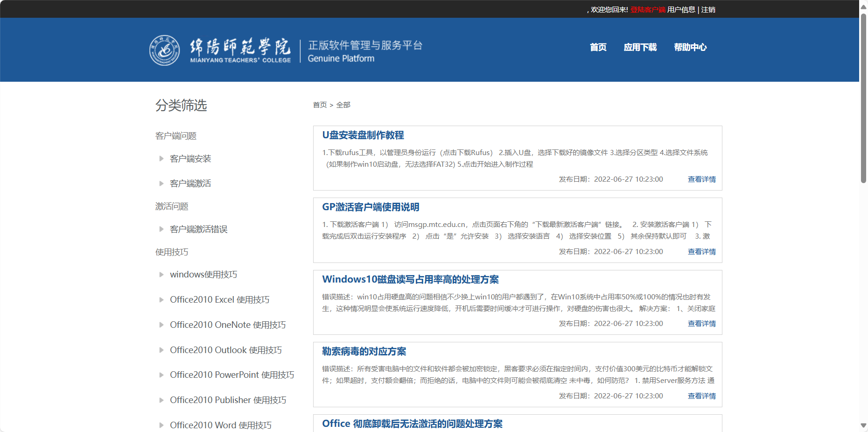Click 查看详情 for GP激活客户端使用说明
Viewport: 868px width, 432px height.
tap(702, 252)
